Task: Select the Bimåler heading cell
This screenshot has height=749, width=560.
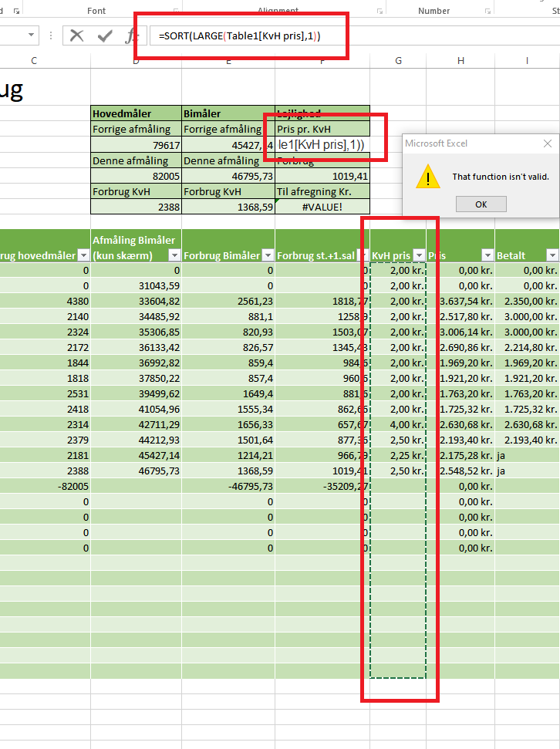Action: 228,113
